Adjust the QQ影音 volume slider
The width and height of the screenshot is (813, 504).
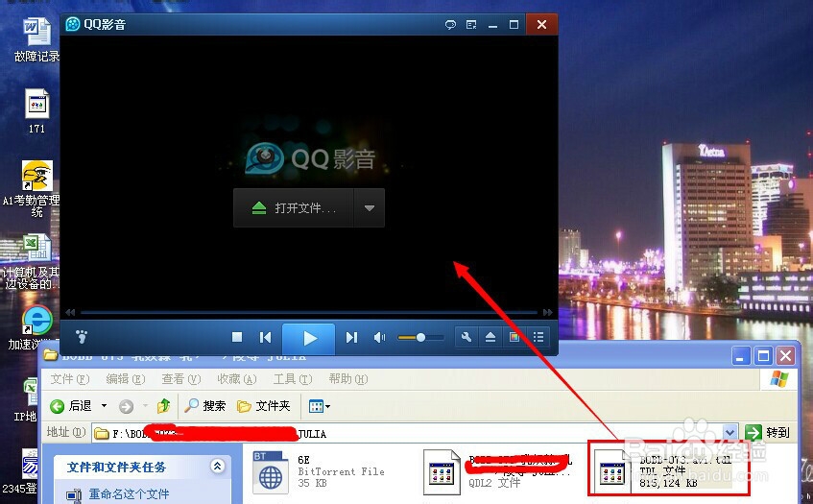coord(420,338)
